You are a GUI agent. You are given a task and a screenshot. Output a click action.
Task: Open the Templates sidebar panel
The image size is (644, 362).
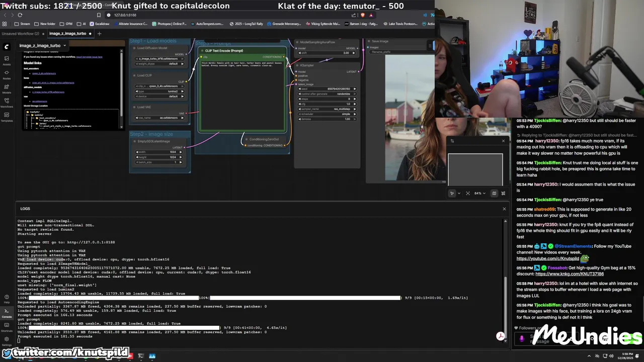pyautogui.click(x=7, y=117)
